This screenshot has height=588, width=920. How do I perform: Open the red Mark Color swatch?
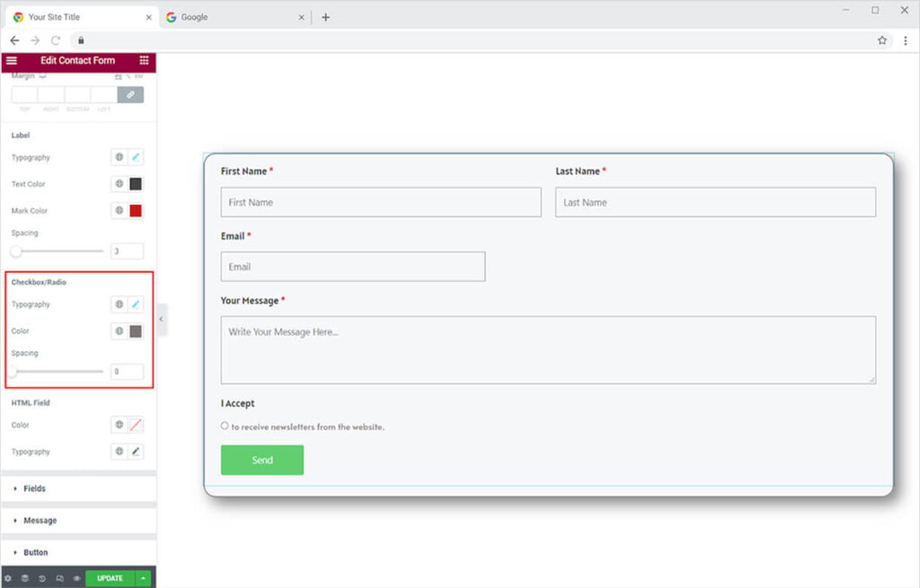(x=136, y=211)
